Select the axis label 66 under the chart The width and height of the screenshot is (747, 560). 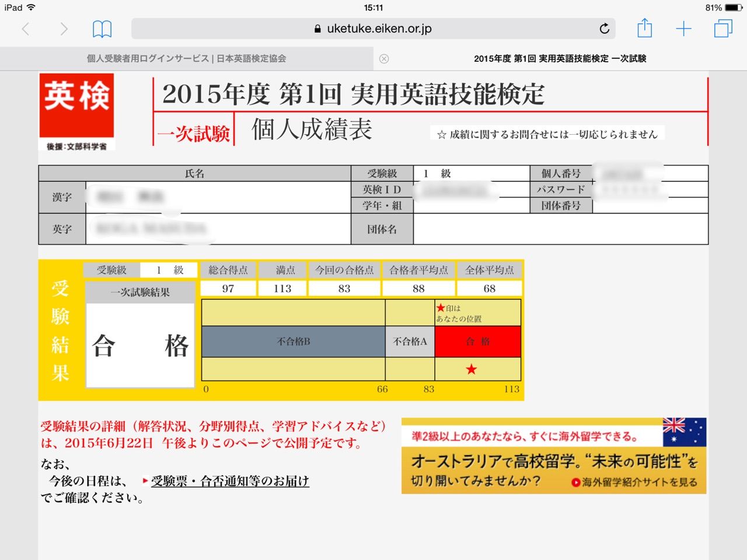point(382,389)
